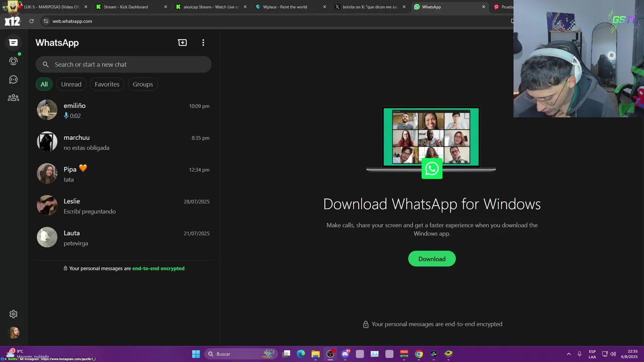Viewport: 644px width, 362px height.
Task: Select the Unread filter chip
Action: coord(71,84)
